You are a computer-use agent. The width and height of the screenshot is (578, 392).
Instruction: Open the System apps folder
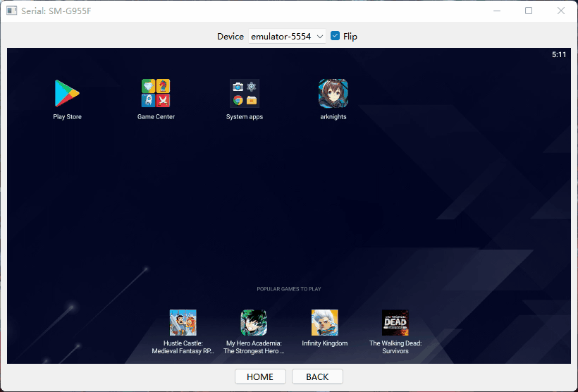(x=245, y=93)
